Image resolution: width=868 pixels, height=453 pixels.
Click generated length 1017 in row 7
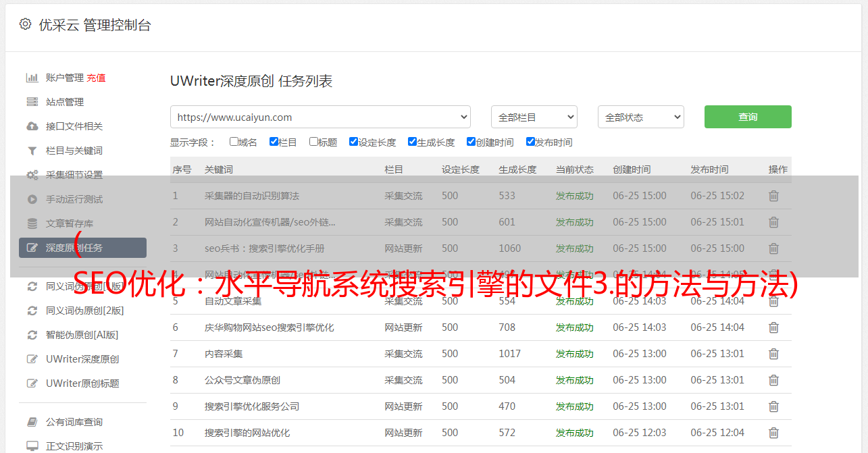click(x=510, y=354)
